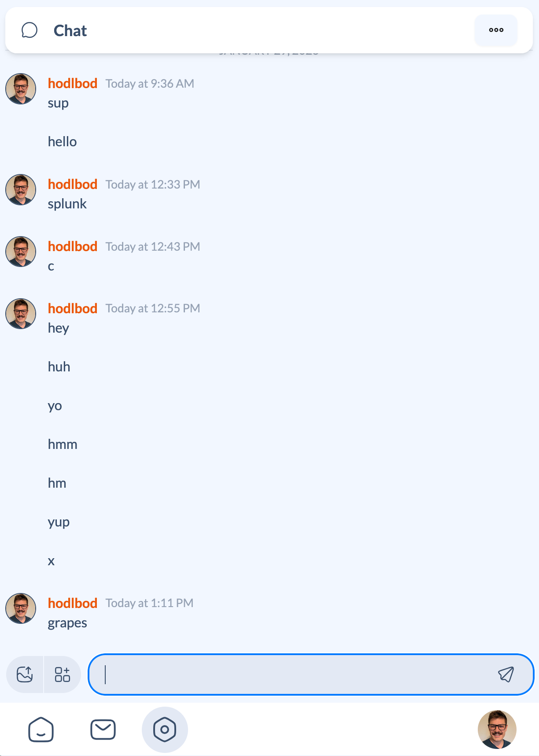The width and height of the screenshot is (539, 756).
Task: Click the paper plane send icon
Action: coord(506,674)
